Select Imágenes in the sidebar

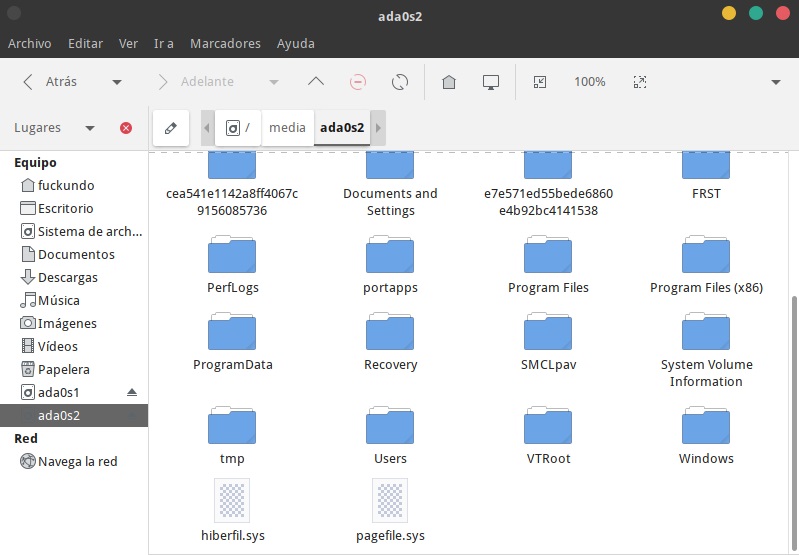tap(74, 323)
